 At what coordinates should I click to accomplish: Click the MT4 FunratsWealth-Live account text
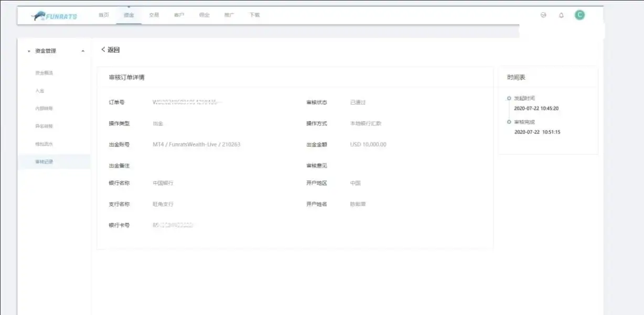(x=196, y=144)
